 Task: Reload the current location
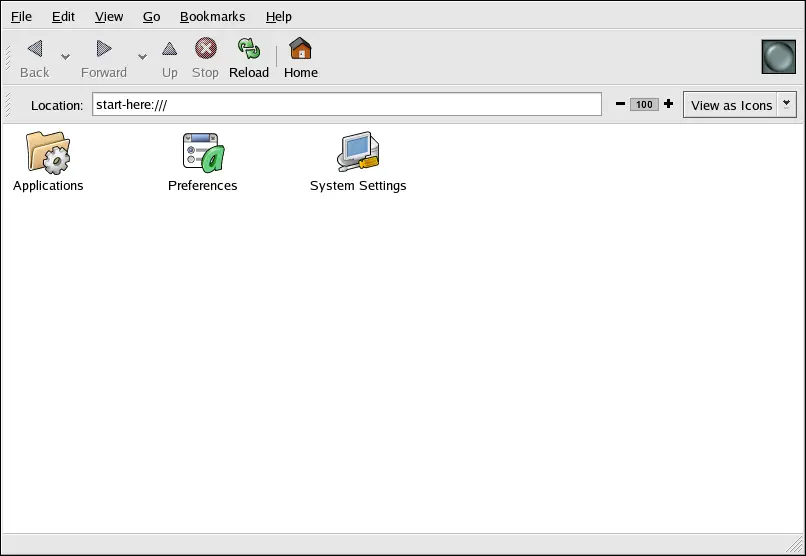pos(249,50)
